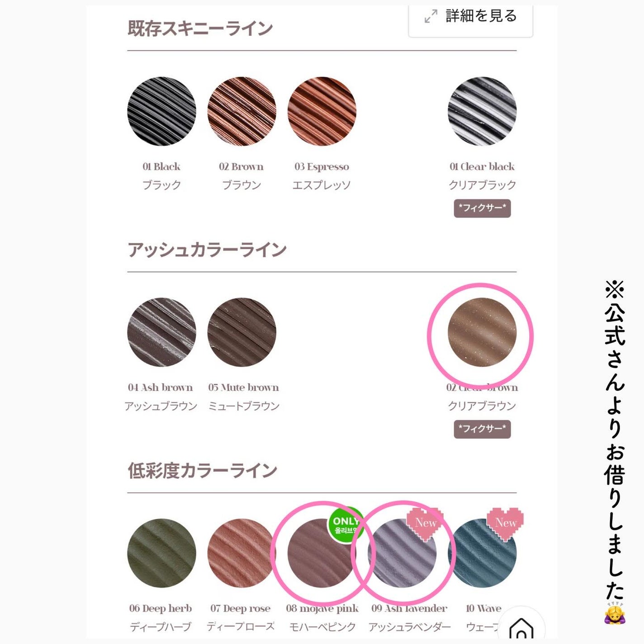Select the 02 Brown mascara swatch
Viewport: 644px width, 644px height.
tap(241, 111)
